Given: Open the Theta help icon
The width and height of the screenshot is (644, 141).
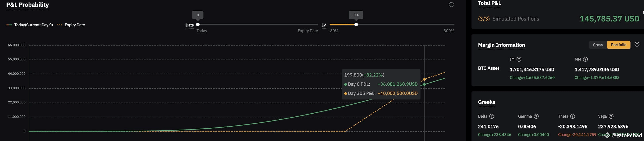Looking at the screenshot, I should [x=573, y=116].
